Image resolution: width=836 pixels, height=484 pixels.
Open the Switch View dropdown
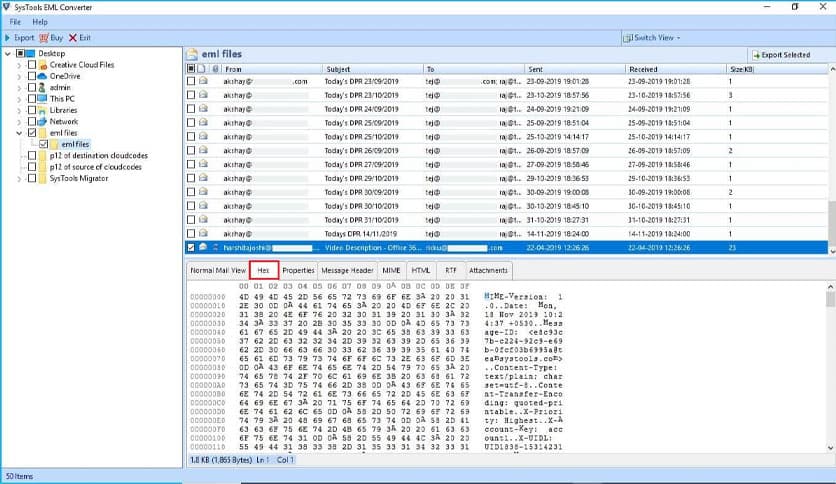click(652, 38)
